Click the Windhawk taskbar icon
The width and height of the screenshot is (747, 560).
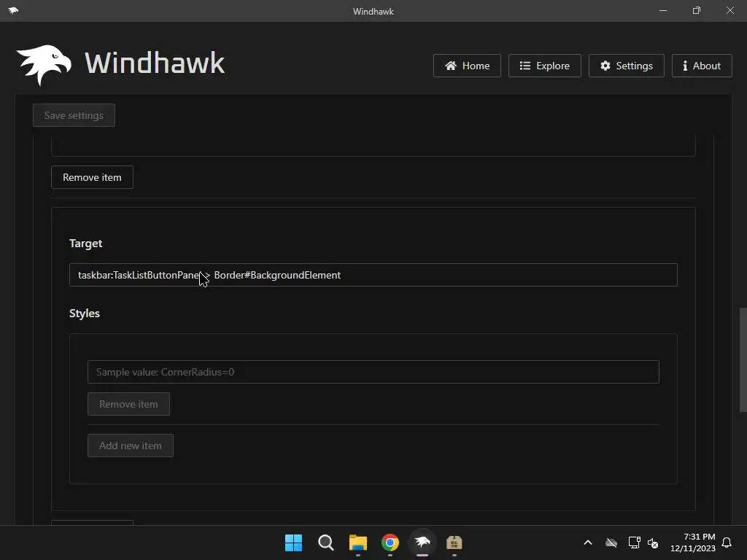click(x=422, y=542)
